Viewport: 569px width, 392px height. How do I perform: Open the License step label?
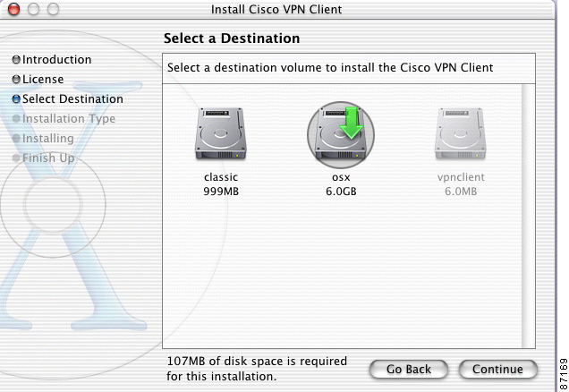(x=43, y=80)
